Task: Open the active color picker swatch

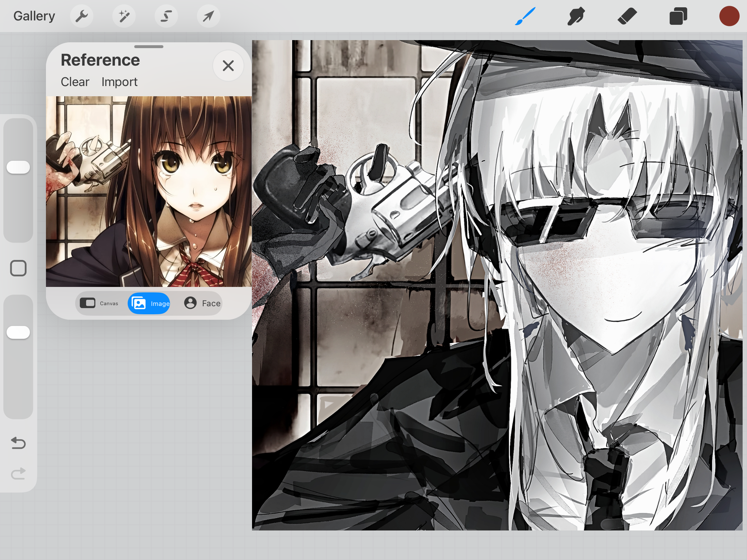Action: coord(729,16)
